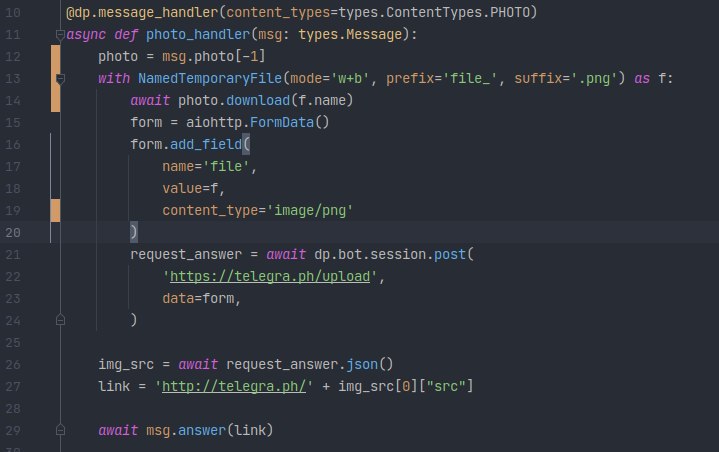Click the @dp.message_handler decorator

[x=142, y=12]
